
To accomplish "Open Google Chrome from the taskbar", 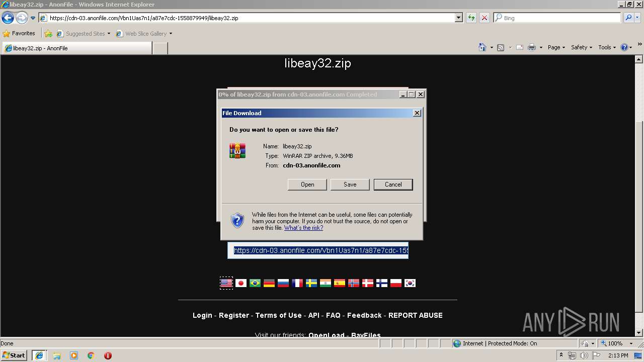I will pyautogui.click(x=91, y=355).
